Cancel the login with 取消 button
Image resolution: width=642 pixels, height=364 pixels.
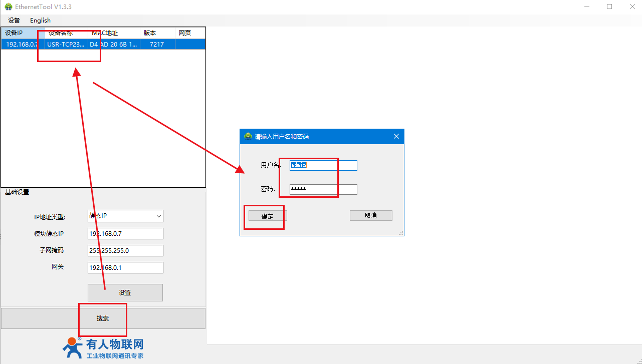pyautogui.click(x=371, y=216)
